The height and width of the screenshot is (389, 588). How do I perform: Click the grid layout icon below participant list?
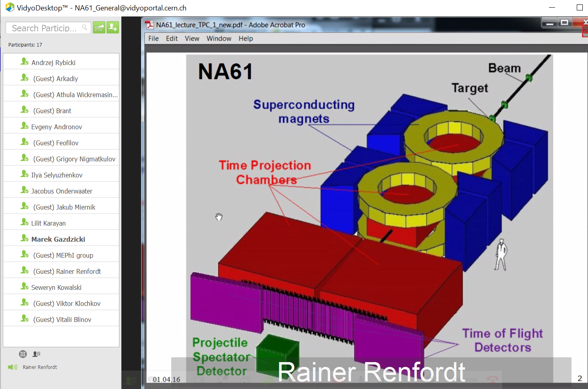pos(23,354)
